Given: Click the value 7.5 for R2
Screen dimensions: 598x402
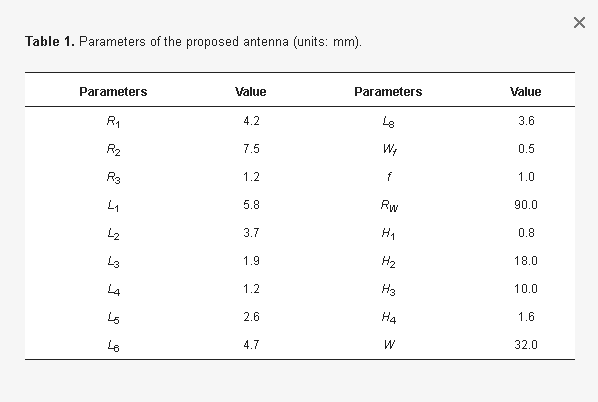Looking at the screenshot, I should click(251, 148).
